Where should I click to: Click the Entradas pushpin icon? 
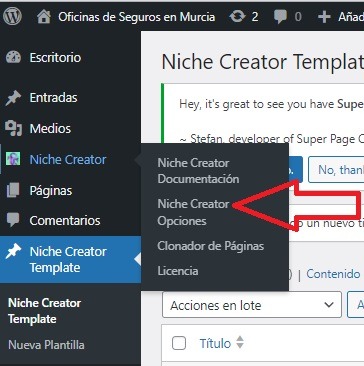point(13,98)
